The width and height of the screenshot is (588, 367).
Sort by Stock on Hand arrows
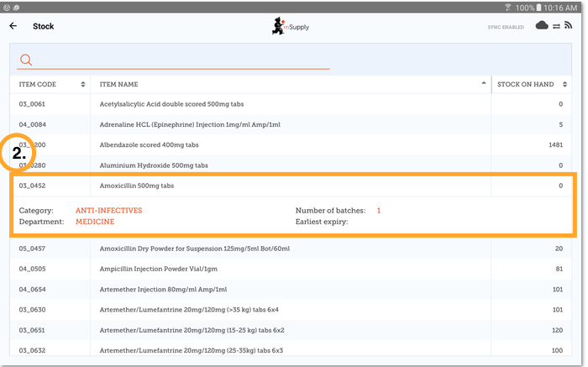coord(566,84)
